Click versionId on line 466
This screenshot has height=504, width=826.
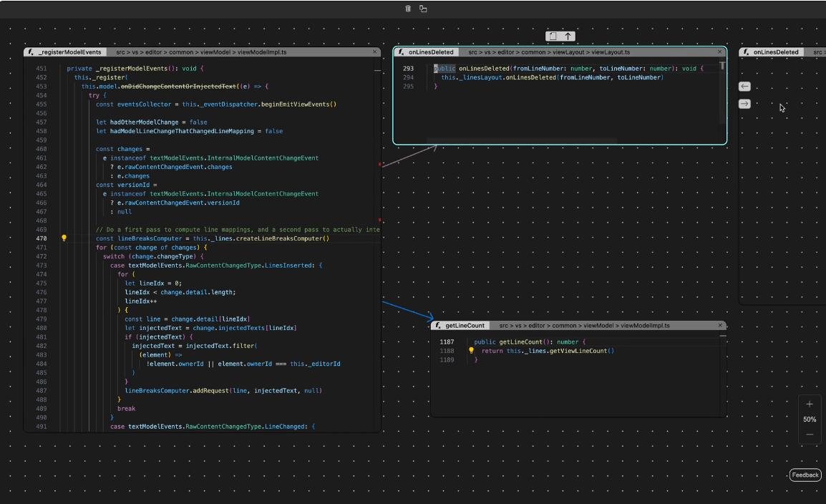pos(223,203)
